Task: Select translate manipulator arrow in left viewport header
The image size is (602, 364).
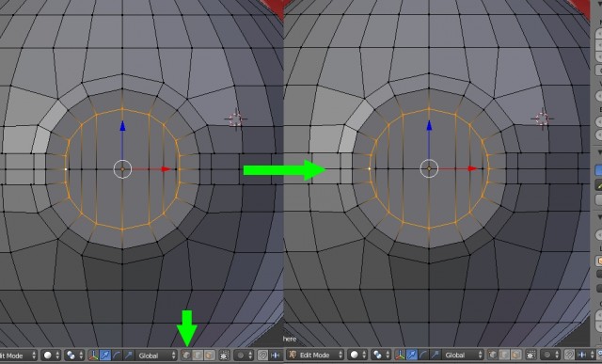Action: click(105, 356)
